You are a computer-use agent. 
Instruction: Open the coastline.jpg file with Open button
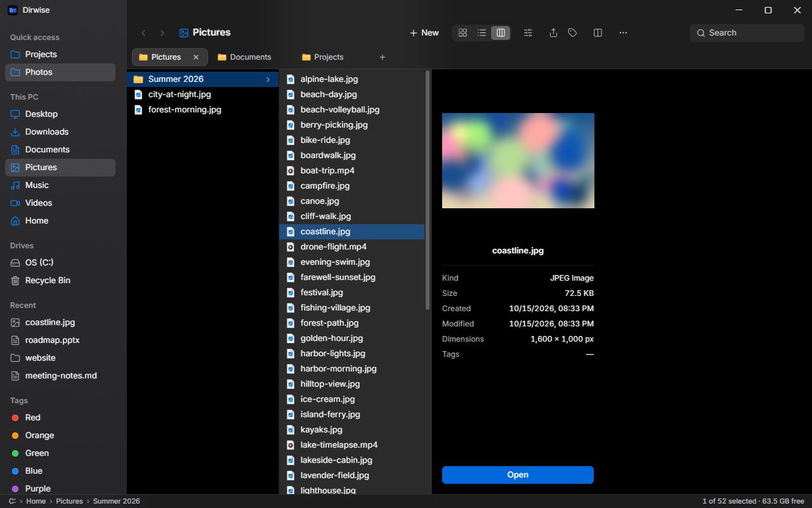point(518,475)
